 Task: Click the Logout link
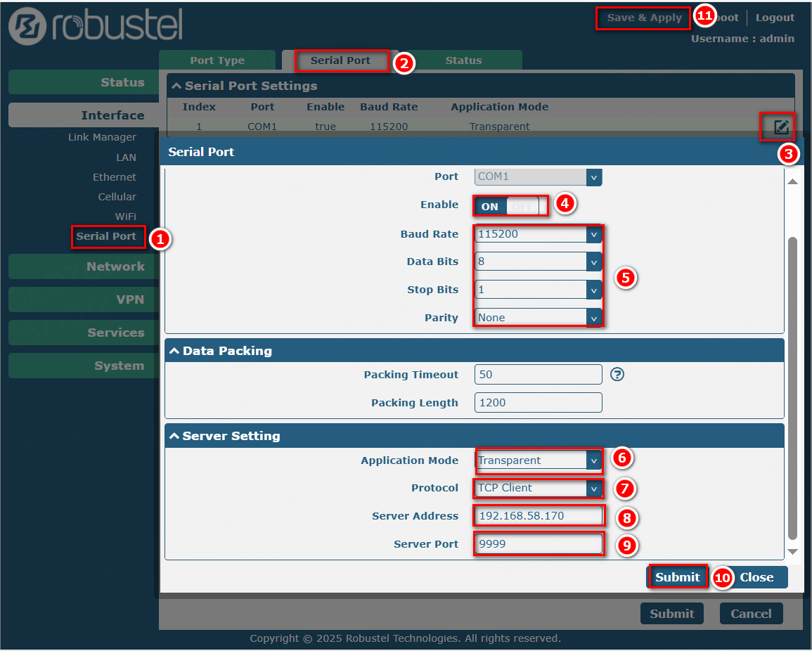click(775, 18)
